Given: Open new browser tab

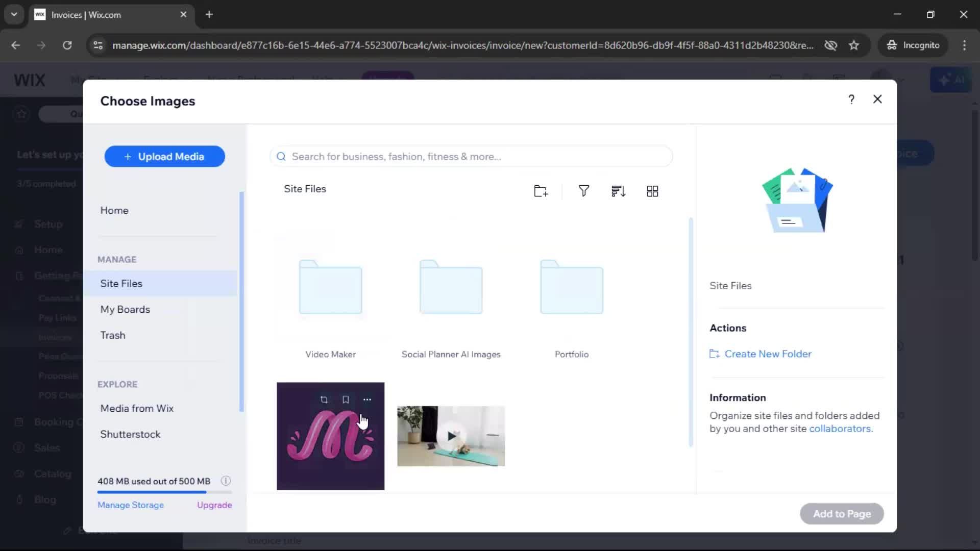Looking at the screenshot, I should 209,15.
